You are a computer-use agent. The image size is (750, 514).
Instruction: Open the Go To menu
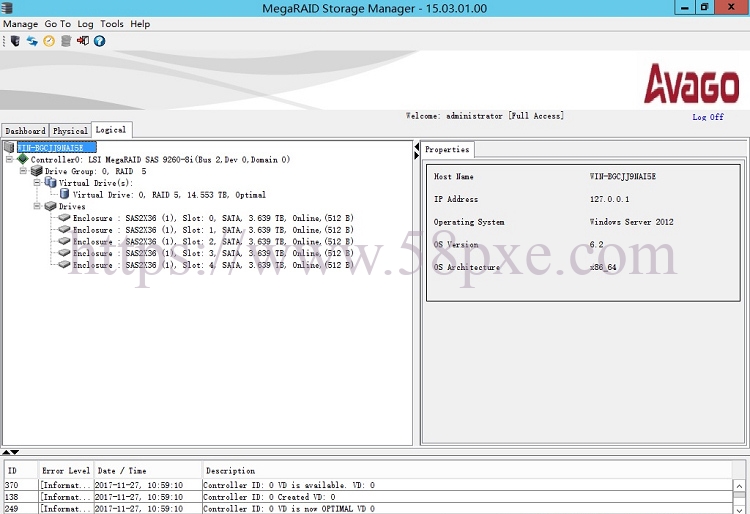[x=57, y=24]
